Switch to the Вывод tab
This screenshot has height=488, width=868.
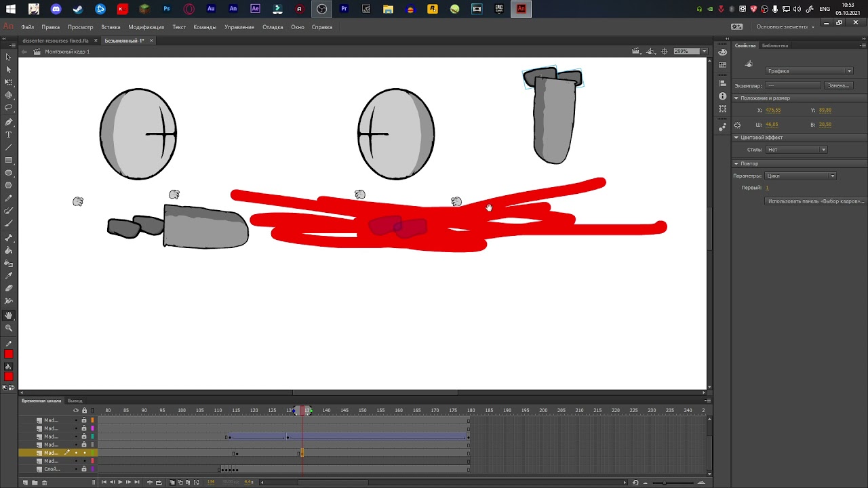click(75, 401)
